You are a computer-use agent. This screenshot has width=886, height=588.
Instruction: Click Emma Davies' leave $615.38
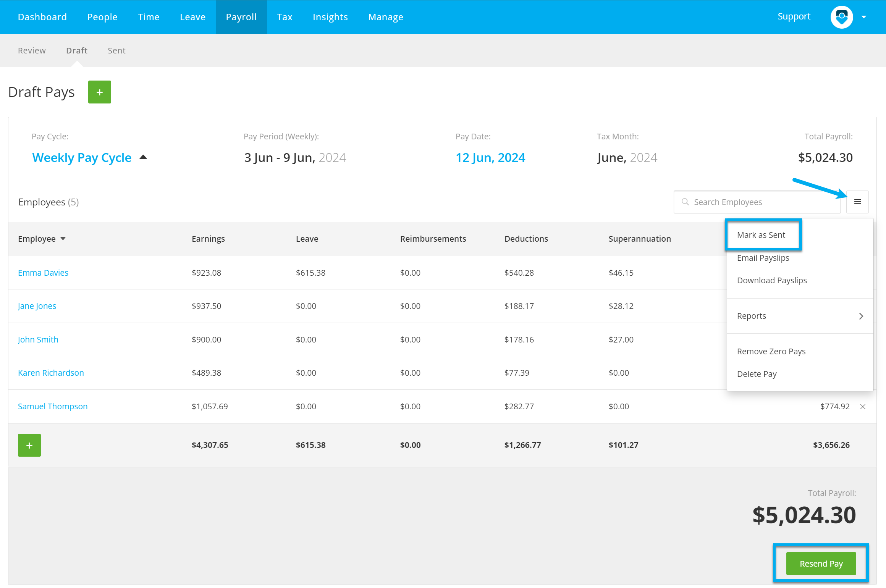click(x=310, y=273)
